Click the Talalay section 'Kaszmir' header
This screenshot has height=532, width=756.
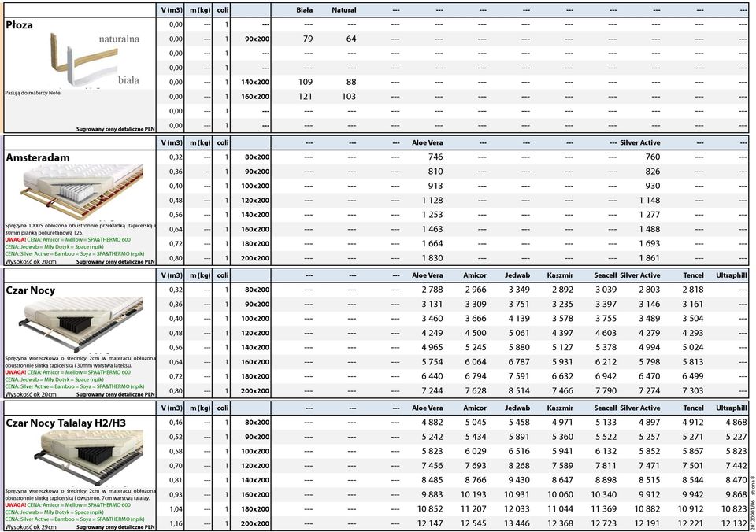click(560, 408)
